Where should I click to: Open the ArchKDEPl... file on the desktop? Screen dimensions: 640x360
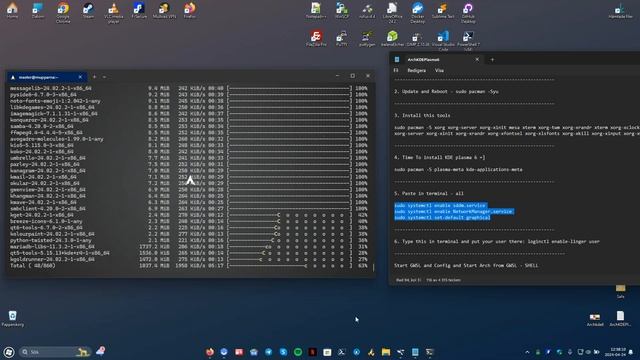[x=620, y=318]
